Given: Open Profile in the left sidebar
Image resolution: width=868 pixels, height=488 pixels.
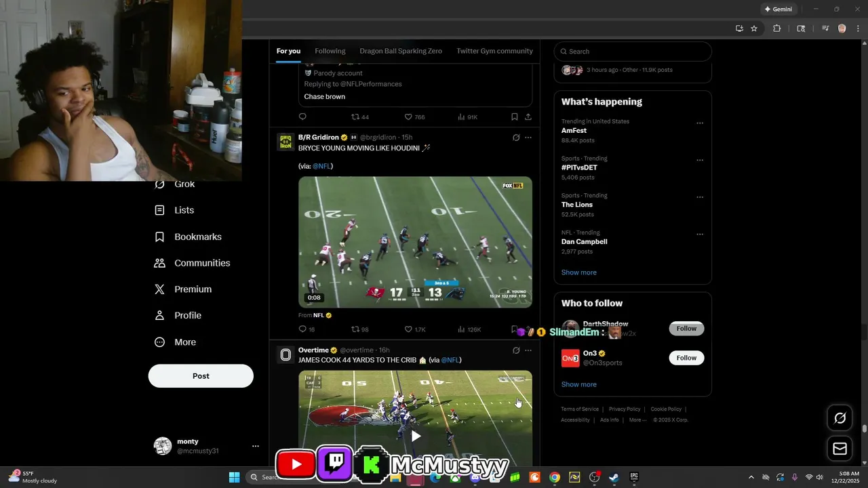Looking at the screenshot, I should pos(178,315).
